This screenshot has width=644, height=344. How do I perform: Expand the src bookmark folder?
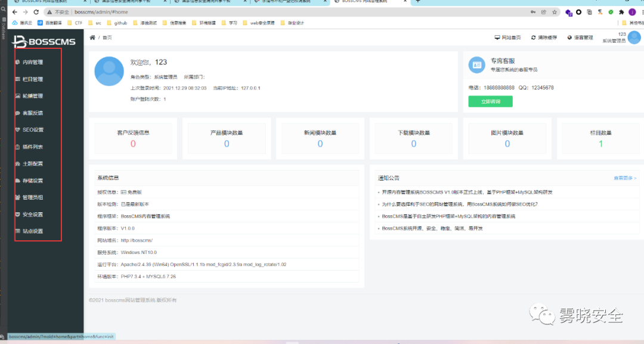[94, 23]
